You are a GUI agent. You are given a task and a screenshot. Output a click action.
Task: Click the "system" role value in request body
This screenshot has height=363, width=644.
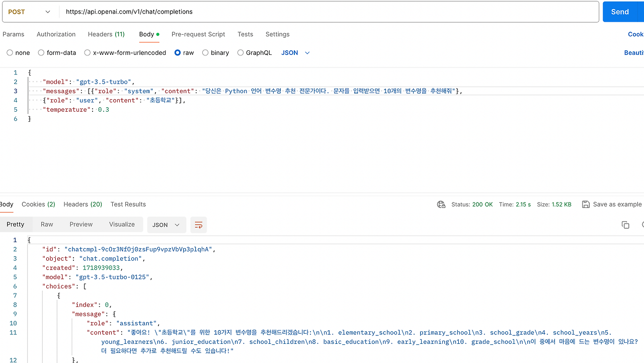click(139, 91)
